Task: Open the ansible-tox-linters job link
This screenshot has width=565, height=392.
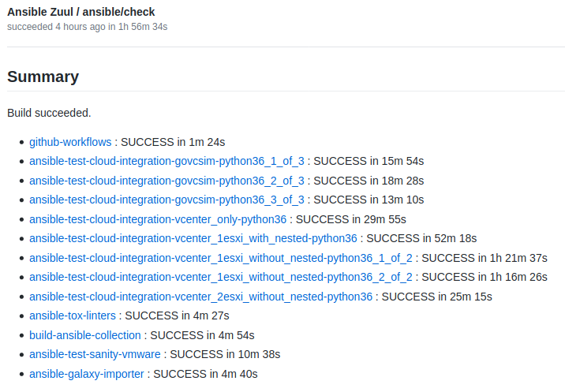Action: pos(73,315)
